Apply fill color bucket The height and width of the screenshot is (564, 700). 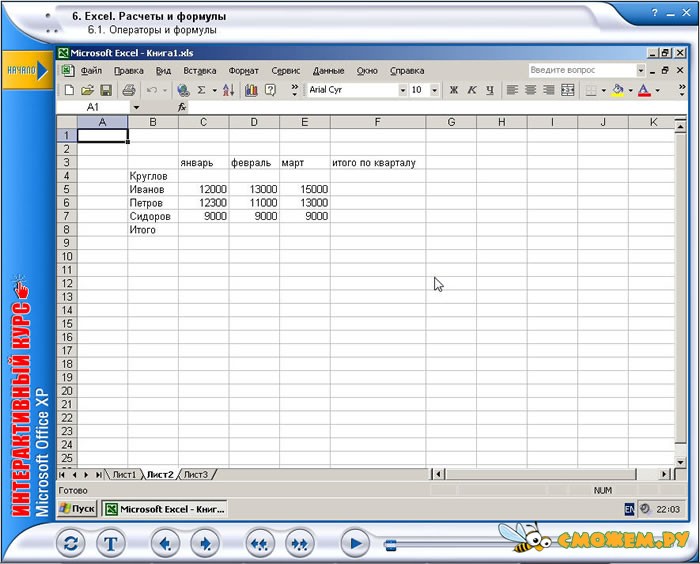[618, 90]
